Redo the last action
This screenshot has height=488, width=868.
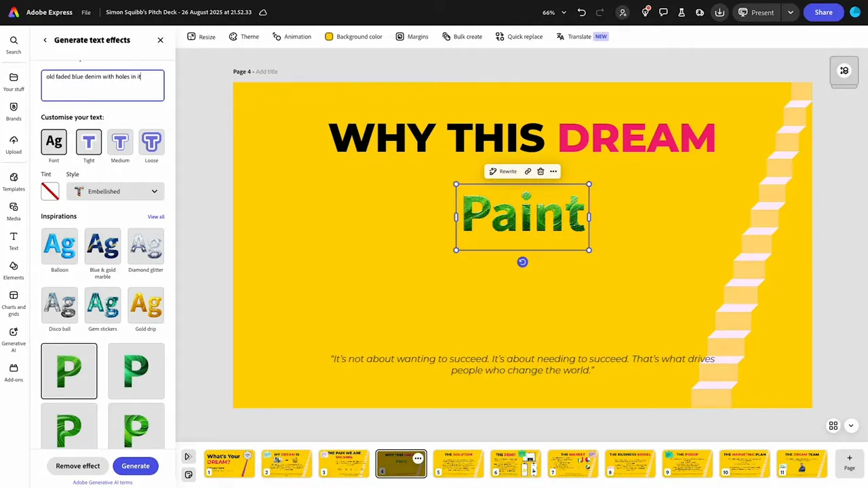click(599, 12)
